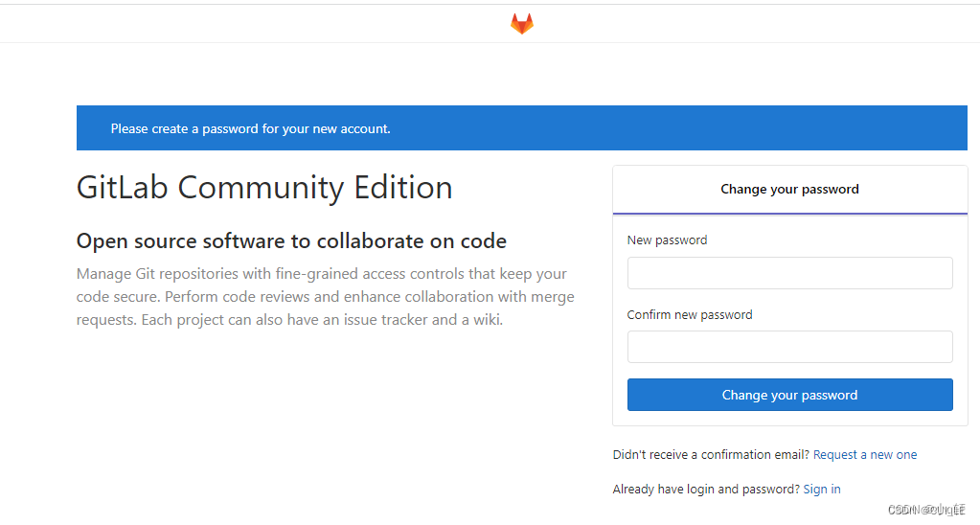Screen dimensions: 980x525
Task: Click the 'New password' label
Action: point(667,240)
